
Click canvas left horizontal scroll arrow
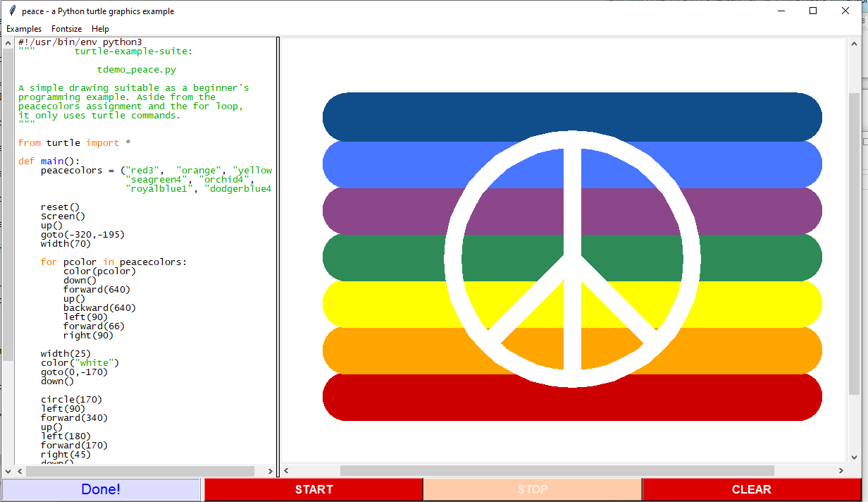(286, 471)
